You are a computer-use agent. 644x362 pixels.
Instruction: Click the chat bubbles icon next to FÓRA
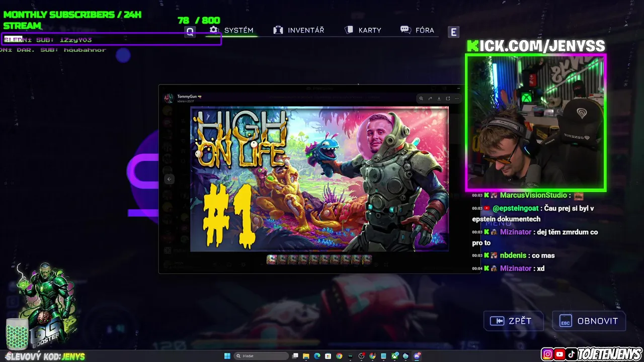click(x=406, y=30)
